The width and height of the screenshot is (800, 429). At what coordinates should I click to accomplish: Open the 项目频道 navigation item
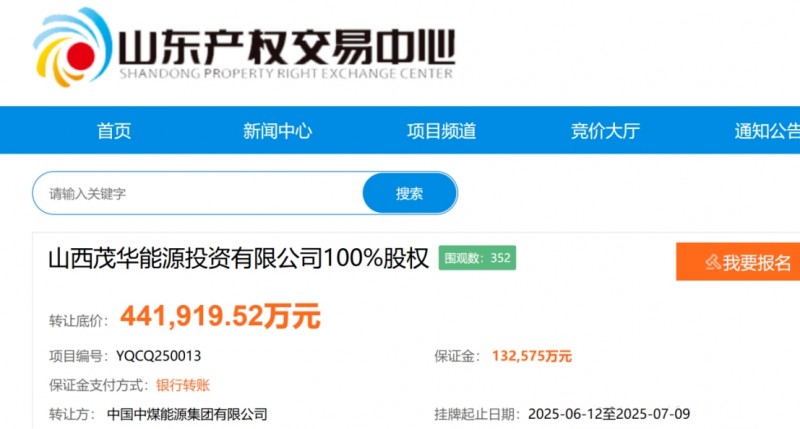pos(441,131)
